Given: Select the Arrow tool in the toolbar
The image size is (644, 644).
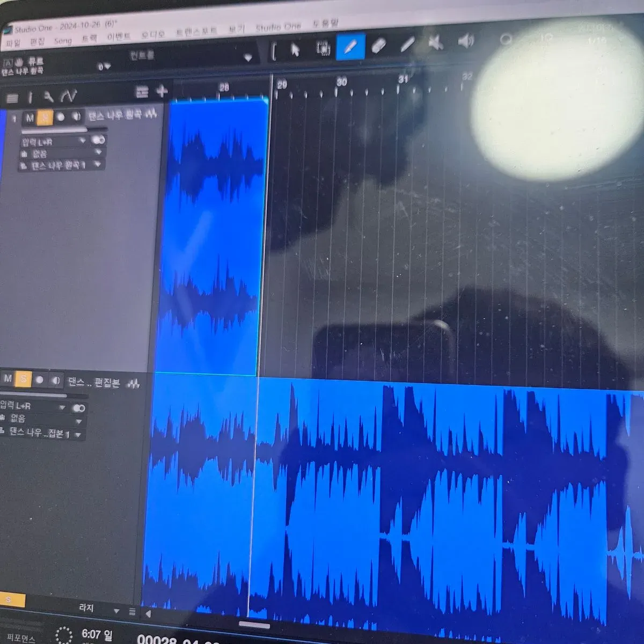Looking at the screenshot, I should click(295, 50).
